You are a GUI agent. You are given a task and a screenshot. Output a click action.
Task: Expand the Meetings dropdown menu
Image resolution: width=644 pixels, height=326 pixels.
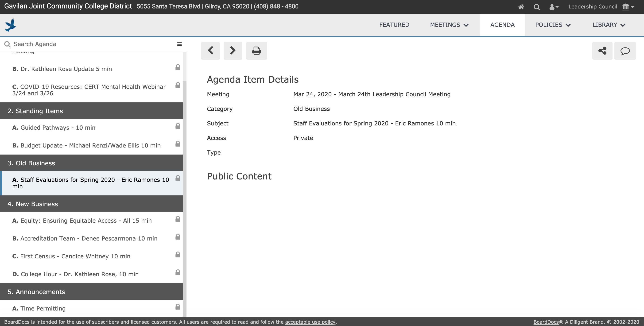tap(449, 25)
